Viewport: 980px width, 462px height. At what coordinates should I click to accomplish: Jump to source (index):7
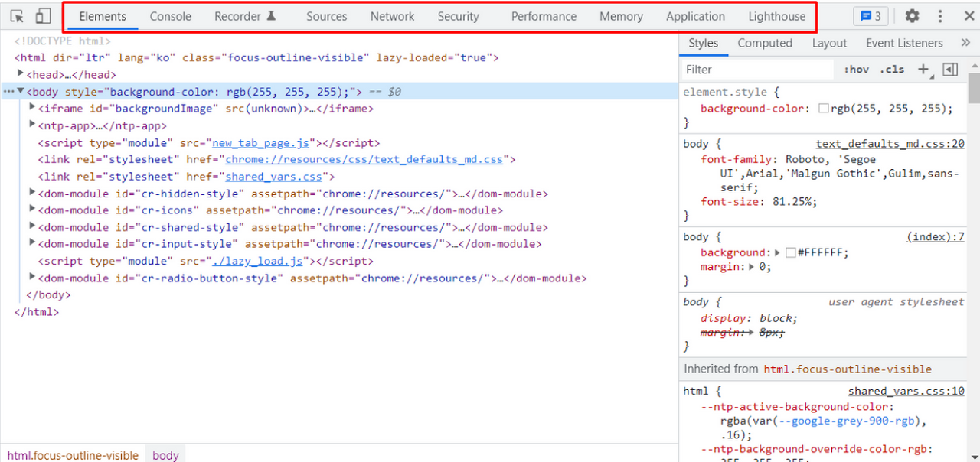coord(936,236)
